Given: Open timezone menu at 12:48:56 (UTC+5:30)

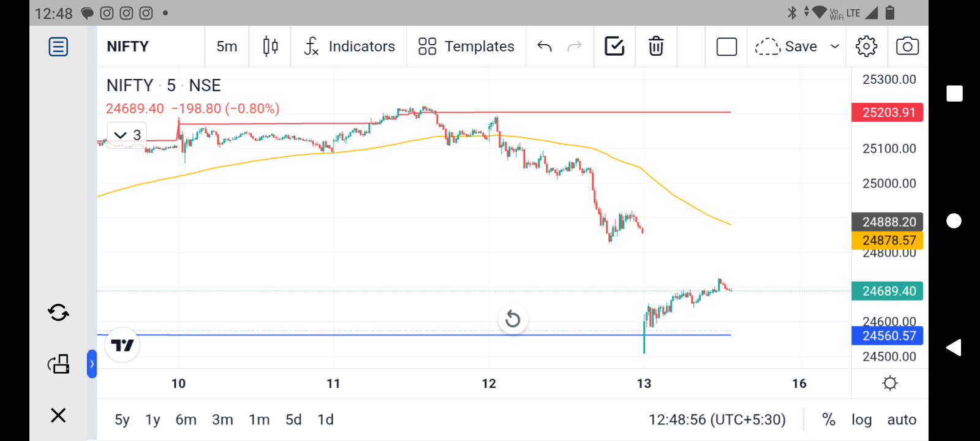Looking at the screenshot, I should click(717, 420).
